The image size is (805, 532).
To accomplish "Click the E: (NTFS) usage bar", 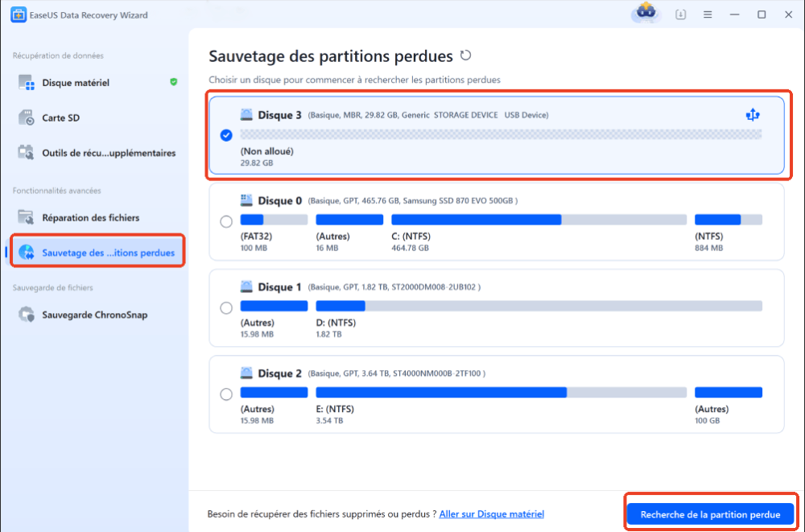I will click(x=501, y=392).
